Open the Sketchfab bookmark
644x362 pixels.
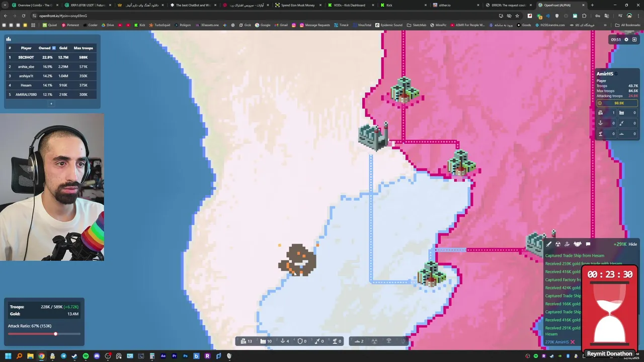point(417,25)
